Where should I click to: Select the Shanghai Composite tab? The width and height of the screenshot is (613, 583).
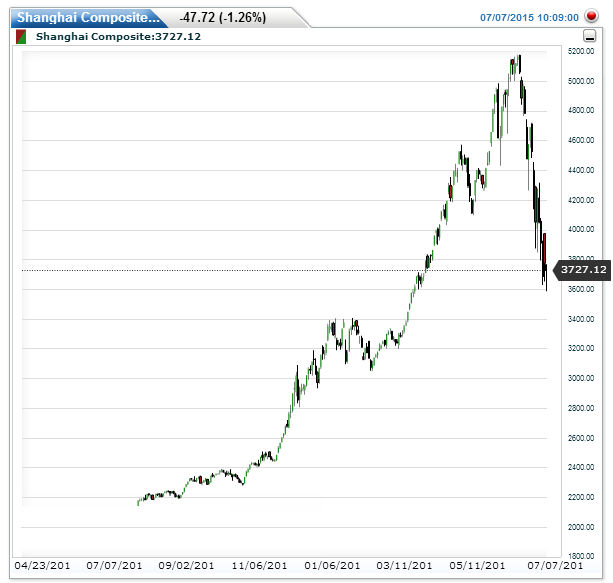coord(88,18)
